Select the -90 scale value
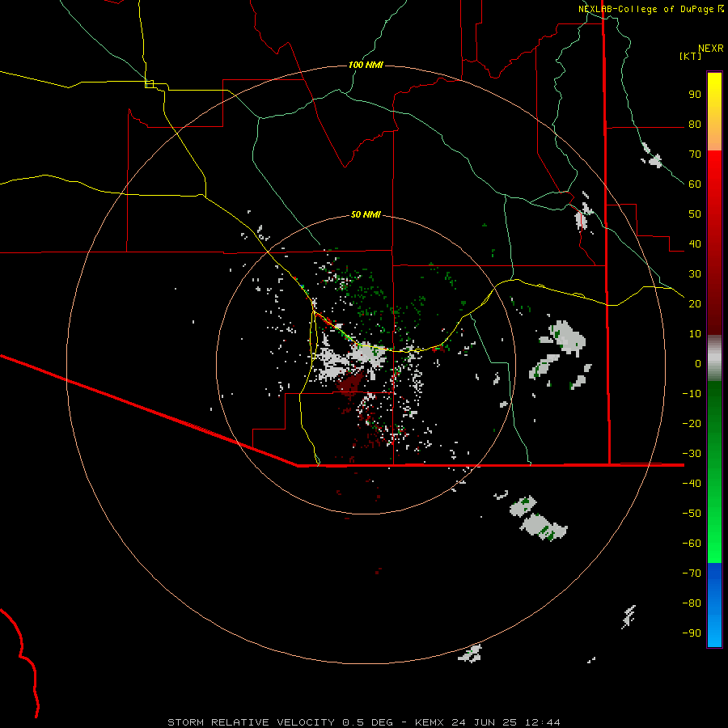This screenshot has height=728, width=728. [692, 633]
